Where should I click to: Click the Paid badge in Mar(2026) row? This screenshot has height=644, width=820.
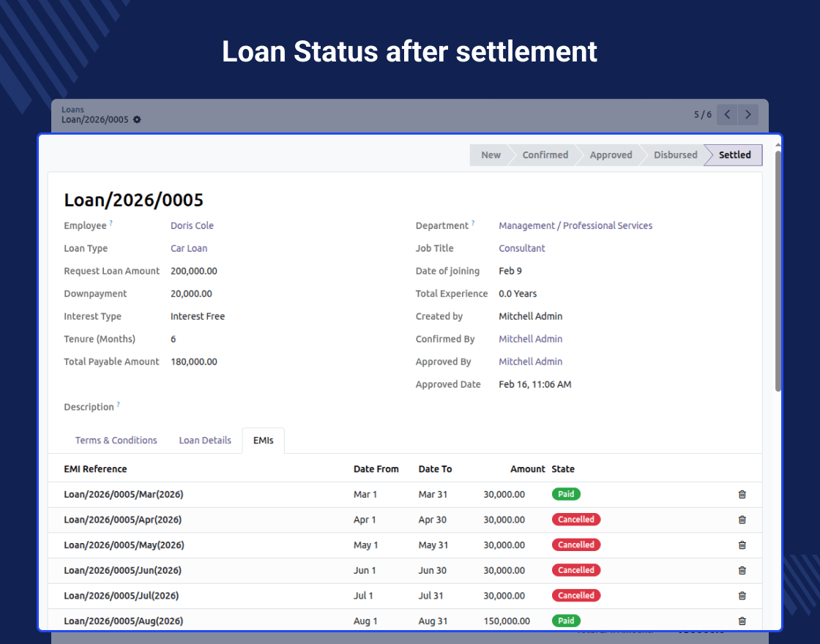[x=566, y=494]
